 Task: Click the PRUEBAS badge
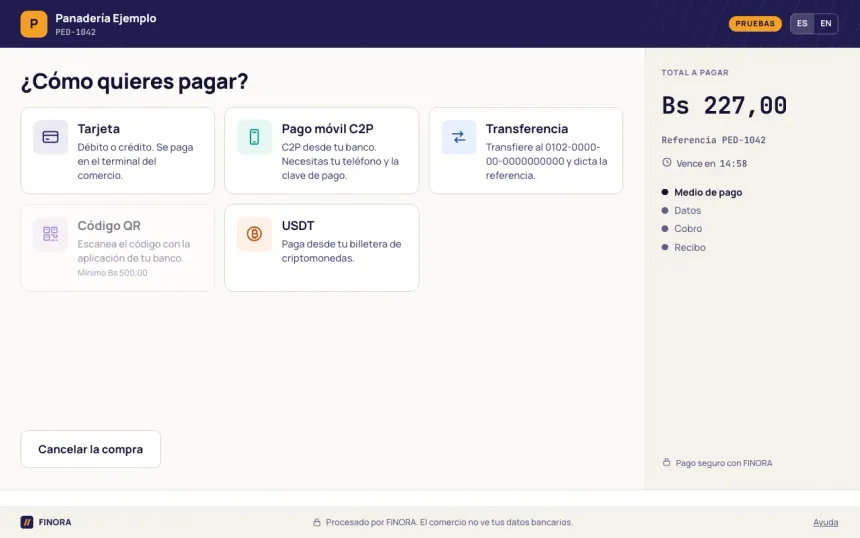755,24
